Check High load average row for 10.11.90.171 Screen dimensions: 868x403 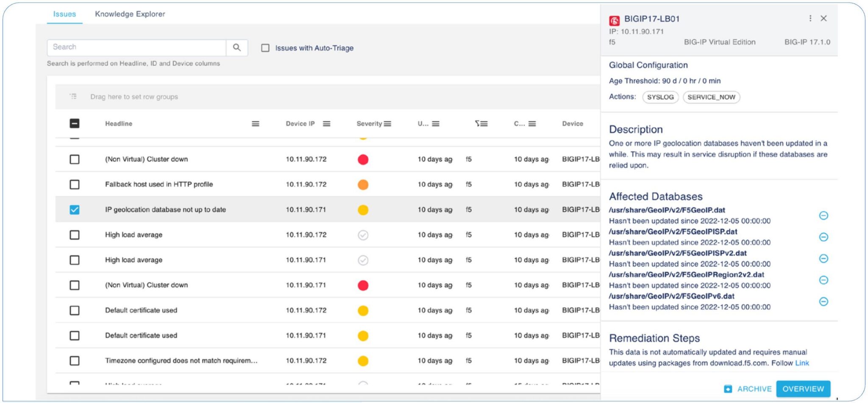75,260
